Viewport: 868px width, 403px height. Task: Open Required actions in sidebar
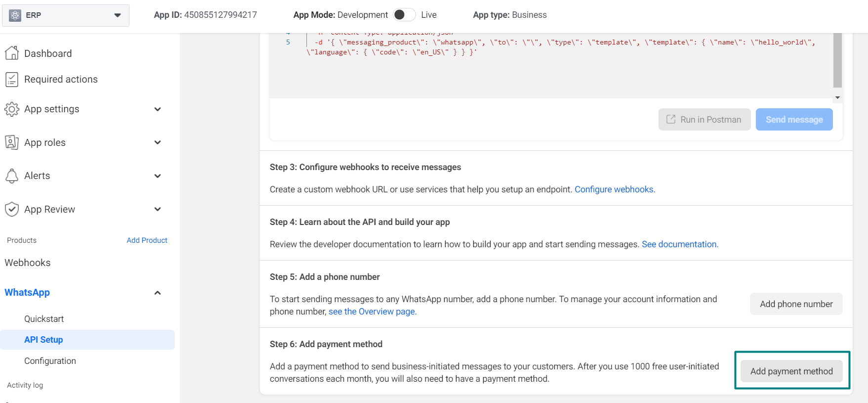(x=61, y=79)
